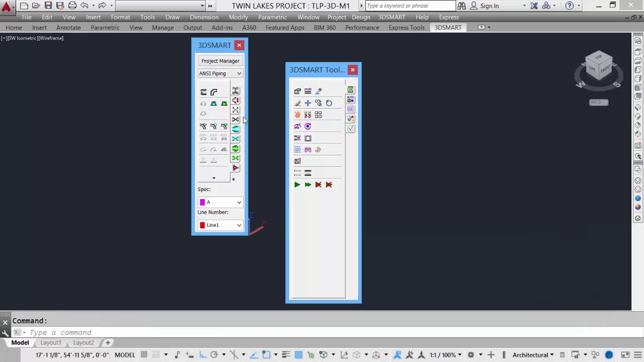Click the blue ISO generation icon in tool grid
Image resolution: width=644 pixels, height=362 pixels.
click(x=297, y=149)
